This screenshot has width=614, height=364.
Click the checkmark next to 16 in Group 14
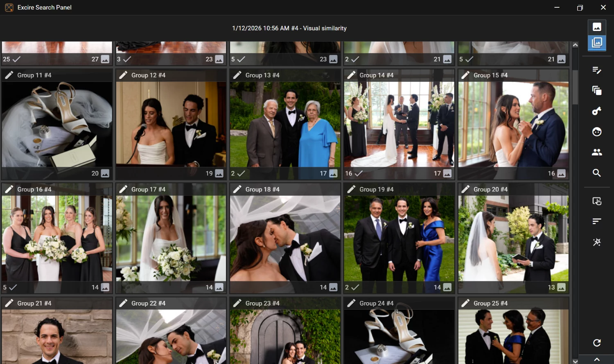tap(359, 173)
